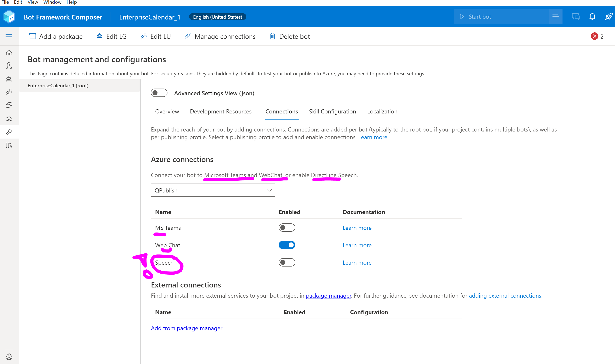Open notifications with the bell icon
The image size is (615, 364).
coord(592,16)
